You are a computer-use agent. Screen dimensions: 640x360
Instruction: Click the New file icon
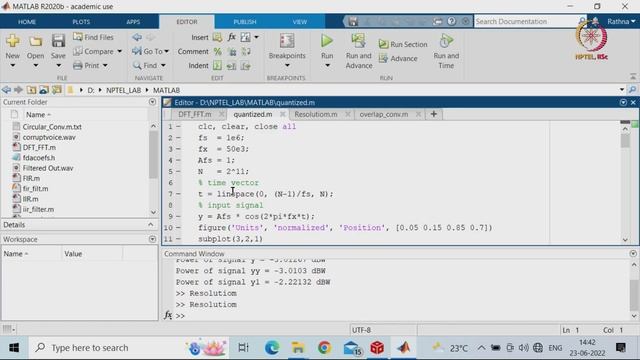13,41
